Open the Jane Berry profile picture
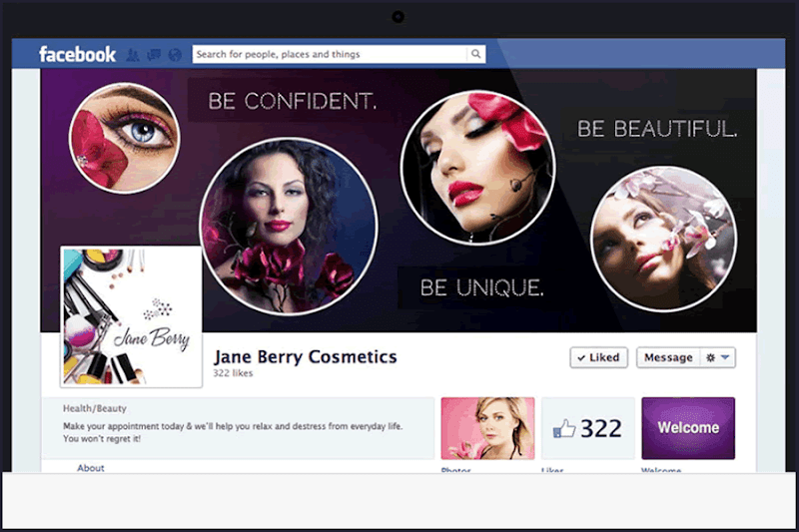 [132, 316]
